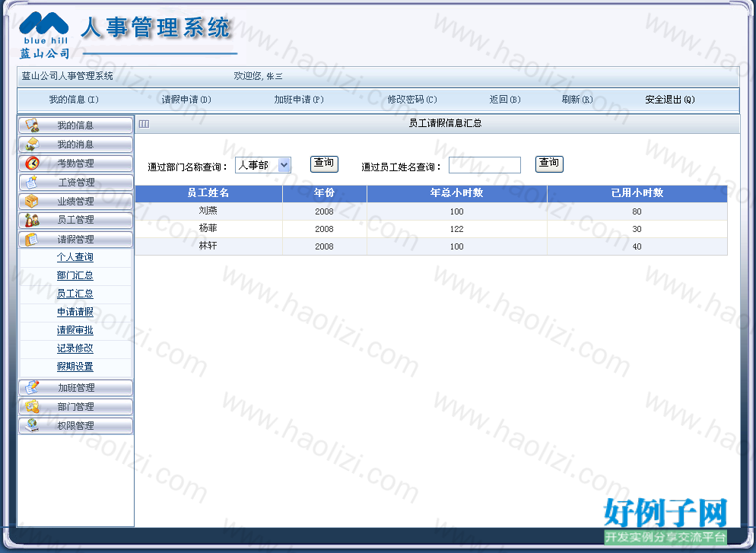Screen dimensions: 756x553
Task: Expand the 业绩管理 sidebar section
Action: point(76,201)
